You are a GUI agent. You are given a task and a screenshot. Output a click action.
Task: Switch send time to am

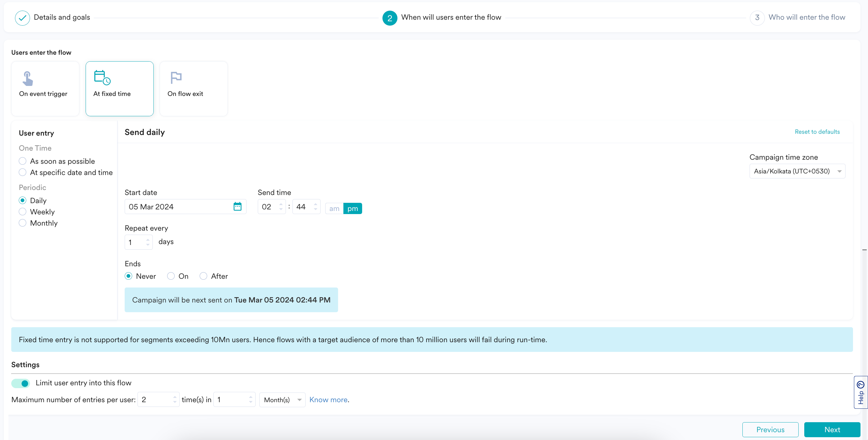(x=334, y=208)
